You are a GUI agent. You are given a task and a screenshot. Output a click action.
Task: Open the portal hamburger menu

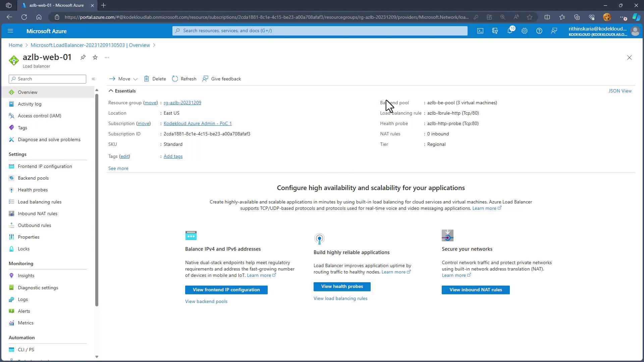pos(10,31)
